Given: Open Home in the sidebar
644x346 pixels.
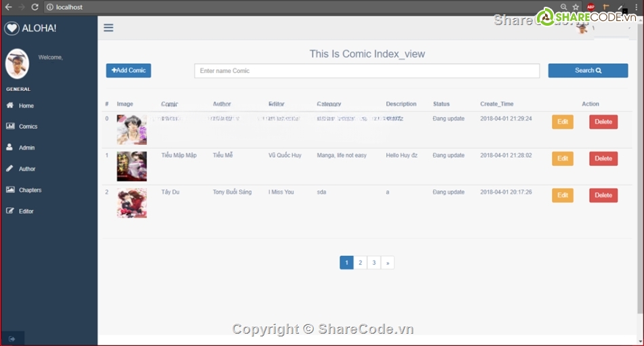Looking at the screenshot, I should (x=26, y=106).
